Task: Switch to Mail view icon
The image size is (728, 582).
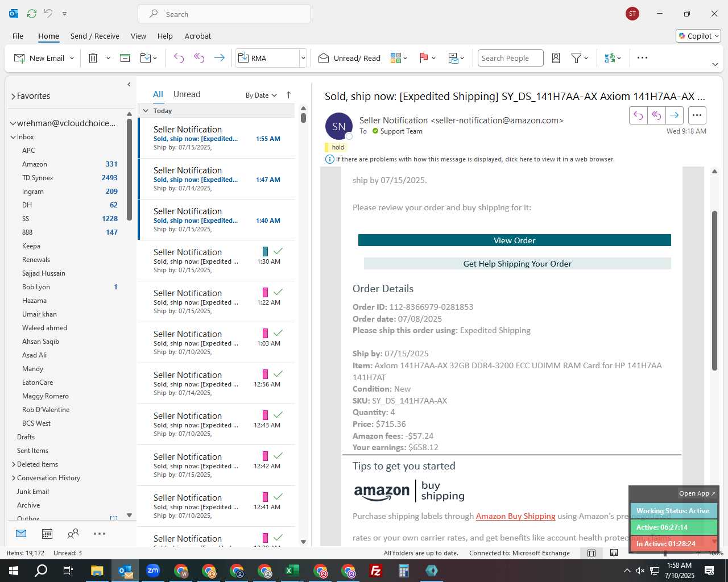Action: [21, 534]
